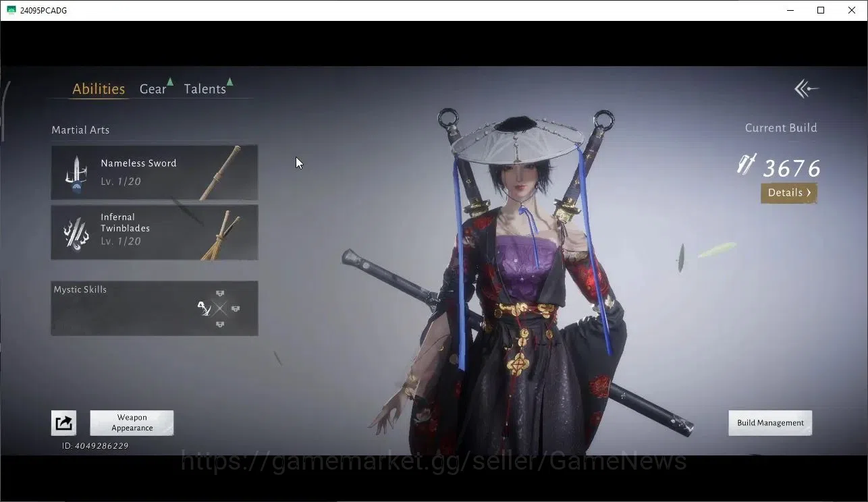Select the Infernal Twinblades martial art card

point(155,232)
